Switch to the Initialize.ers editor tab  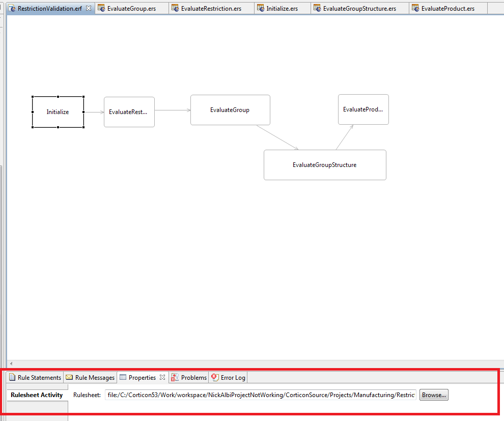(282, 8)
